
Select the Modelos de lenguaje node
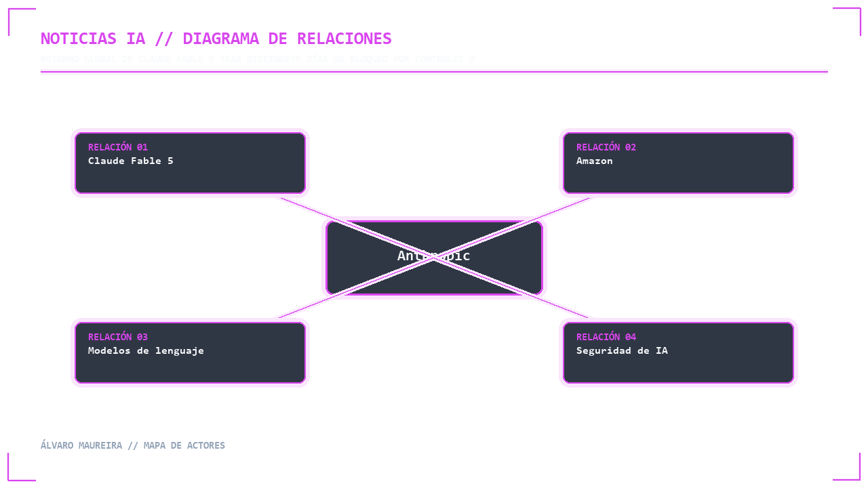click(190, 352)
